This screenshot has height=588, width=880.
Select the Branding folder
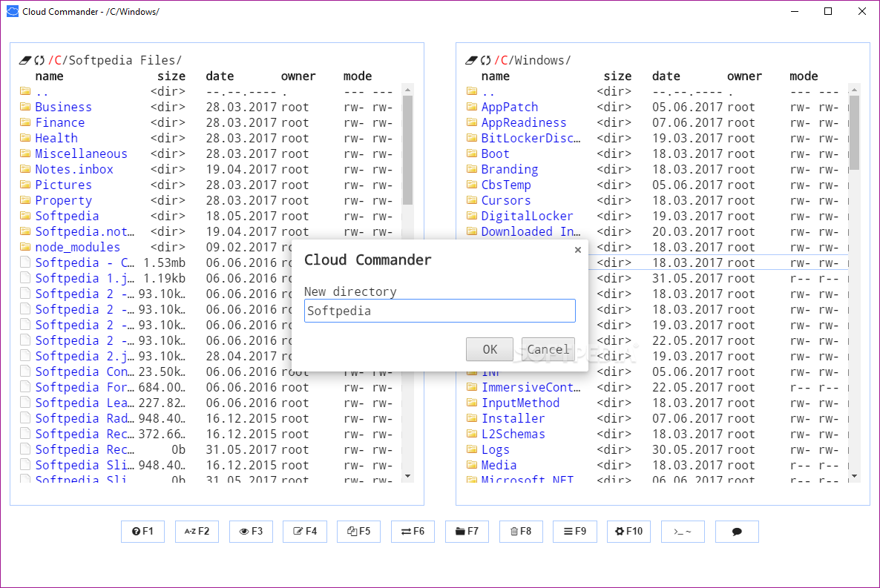click(510, 169)
